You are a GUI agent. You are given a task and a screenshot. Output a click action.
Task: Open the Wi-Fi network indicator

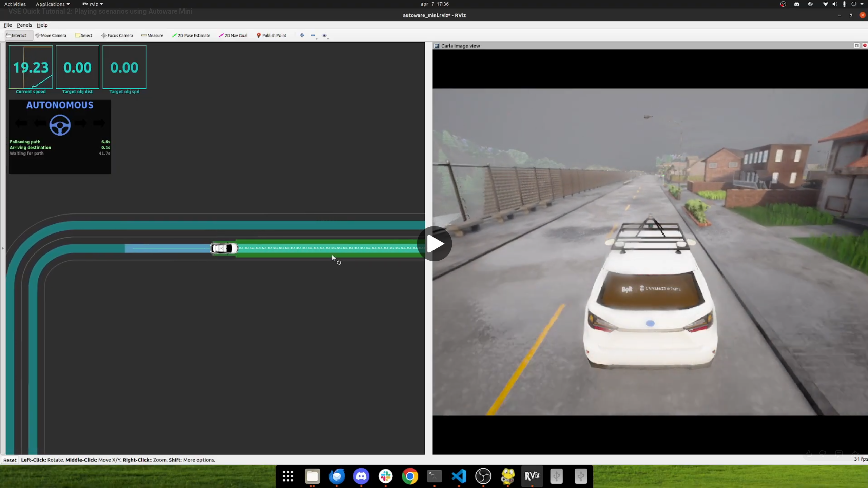825,4
